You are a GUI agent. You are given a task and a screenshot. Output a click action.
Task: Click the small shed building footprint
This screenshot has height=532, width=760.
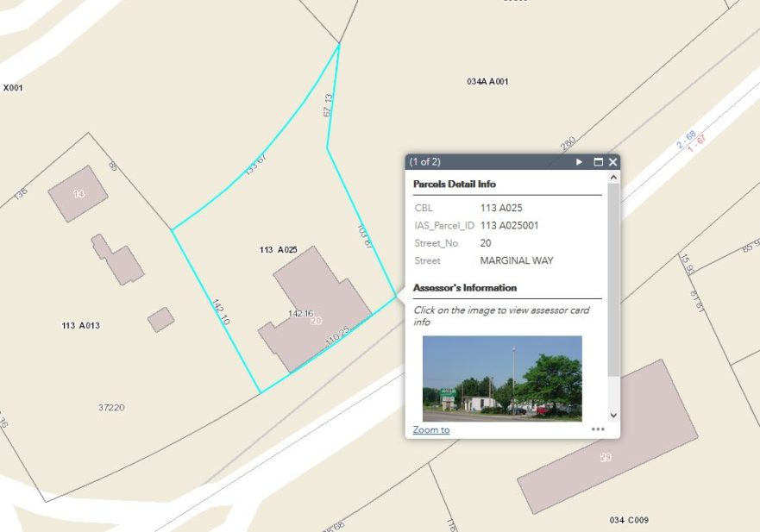[160, 320]
